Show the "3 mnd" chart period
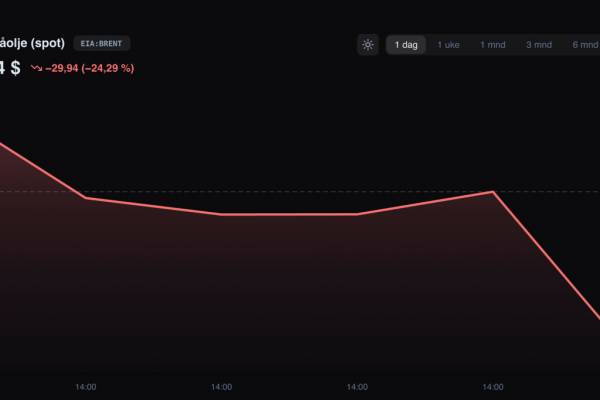Screen dimensions: 600x400 539,45
